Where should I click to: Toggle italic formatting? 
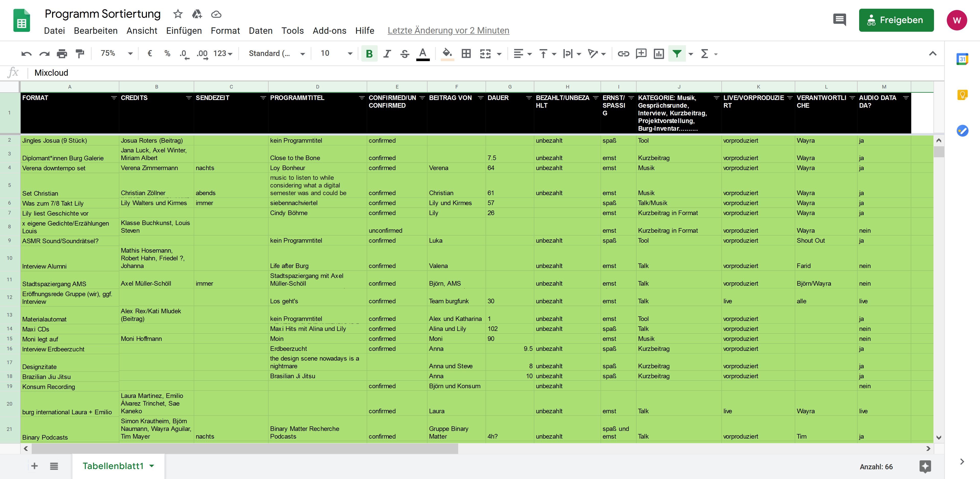click(387, 54)
